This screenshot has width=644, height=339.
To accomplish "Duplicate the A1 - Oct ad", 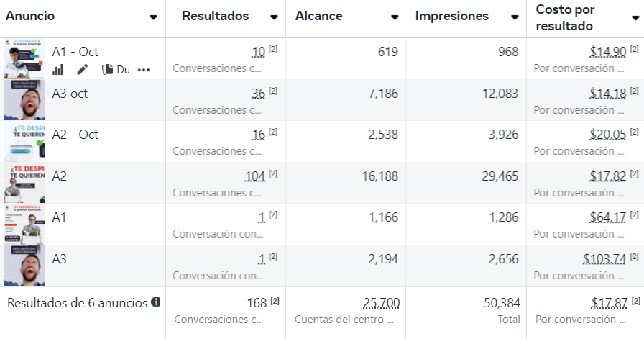I will click(x=116, y=70).
